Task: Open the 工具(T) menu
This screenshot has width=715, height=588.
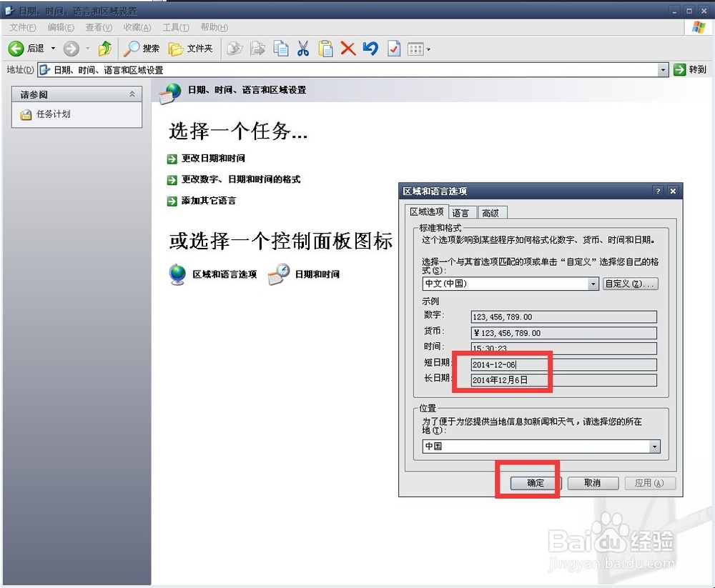Action: (176, 27)
